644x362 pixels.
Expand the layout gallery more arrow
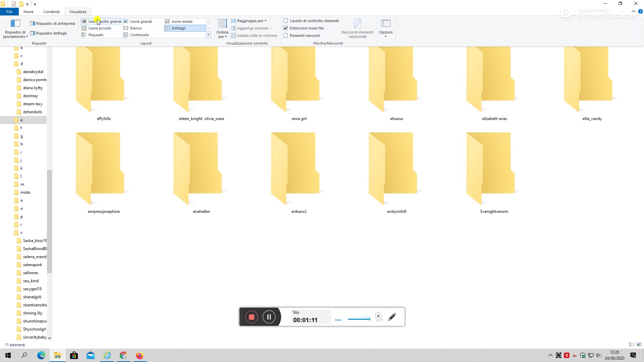(208, 35)
